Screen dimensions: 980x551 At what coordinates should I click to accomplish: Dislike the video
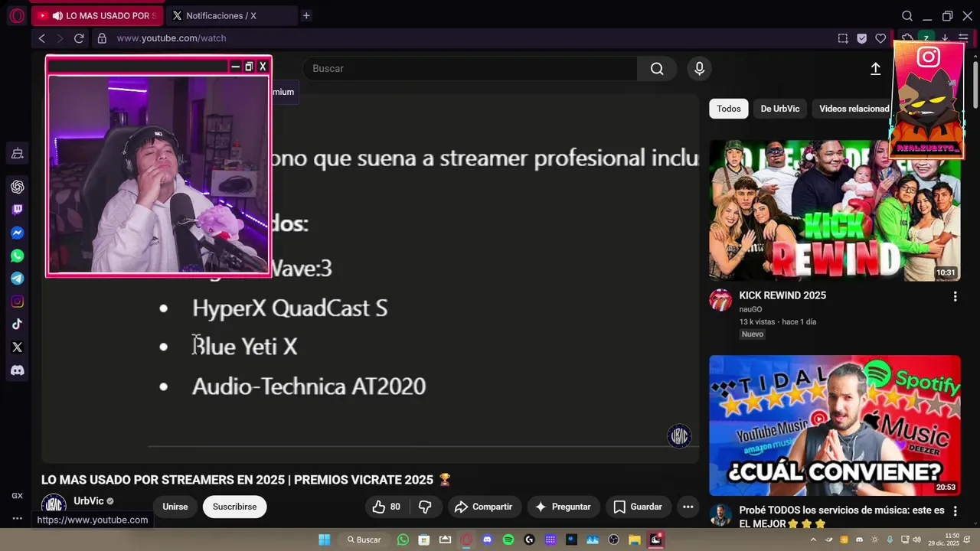point(425,507)
